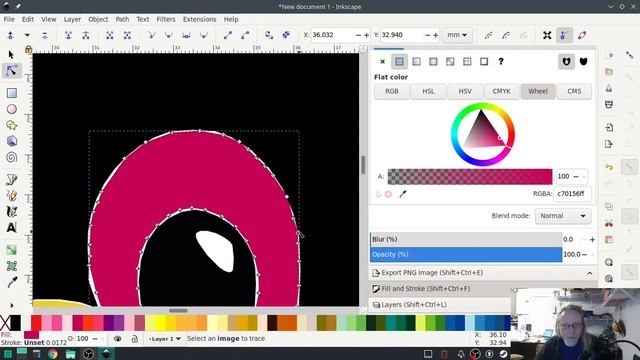Image resolution: width=640 pixels, height=360 pixels.
Task: Switch to RGB color mode
Action: coord(392,91)
